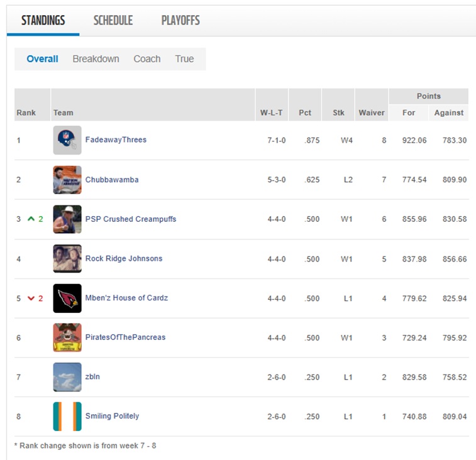Select the Overall standings view
Viewport: 476px width, 460px height.
(x=42, y=58)
